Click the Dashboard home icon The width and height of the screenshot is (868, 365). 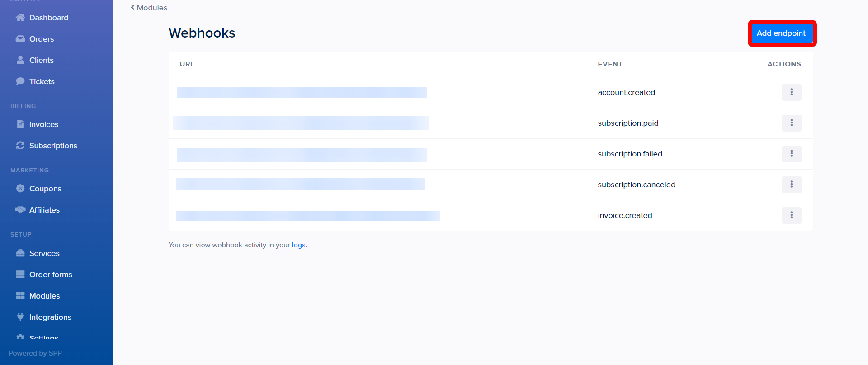pos(20,18)
